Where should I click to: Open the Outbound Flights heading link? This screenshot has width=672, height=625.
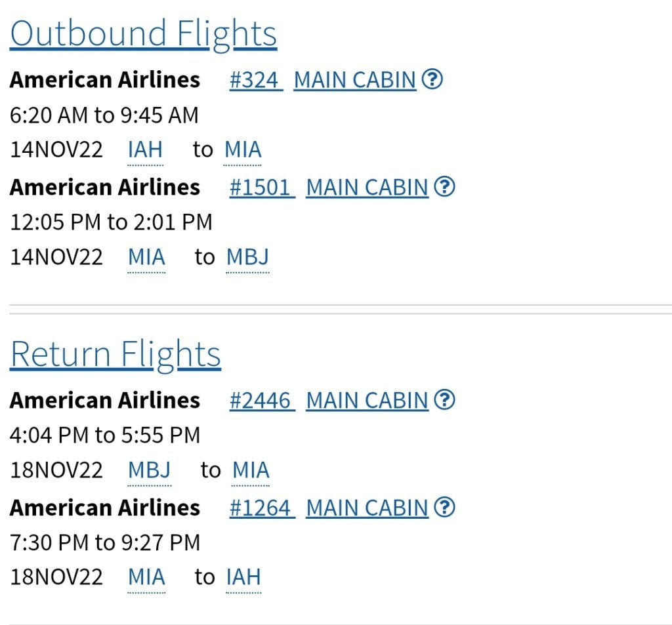click(143, 33)
